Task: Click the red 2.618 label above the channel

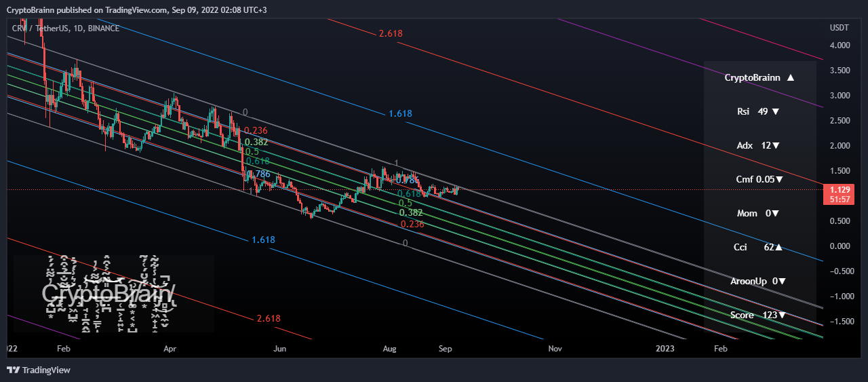Action: click(391, 33)
